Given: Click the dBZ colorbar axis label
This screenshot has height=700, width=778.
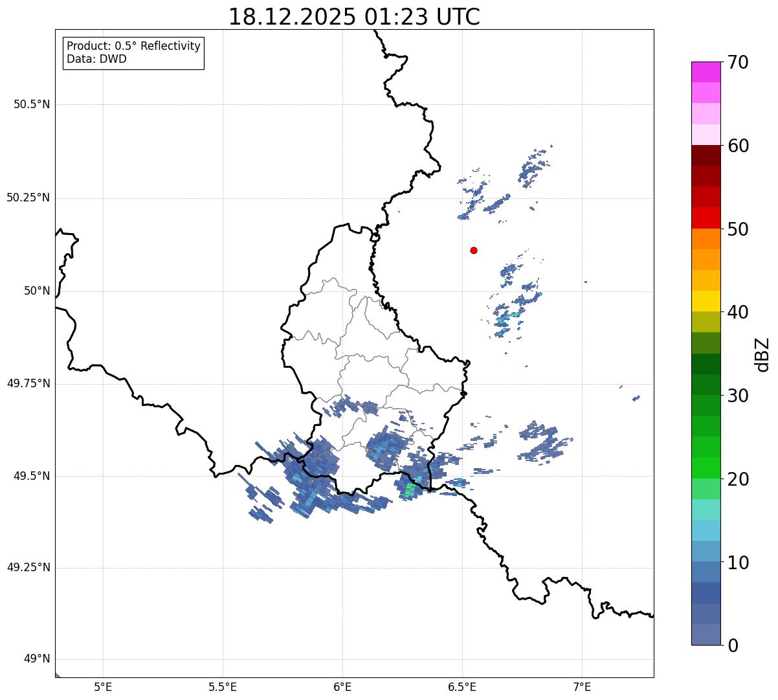Looking at the screenshot, I should point(762,354).
